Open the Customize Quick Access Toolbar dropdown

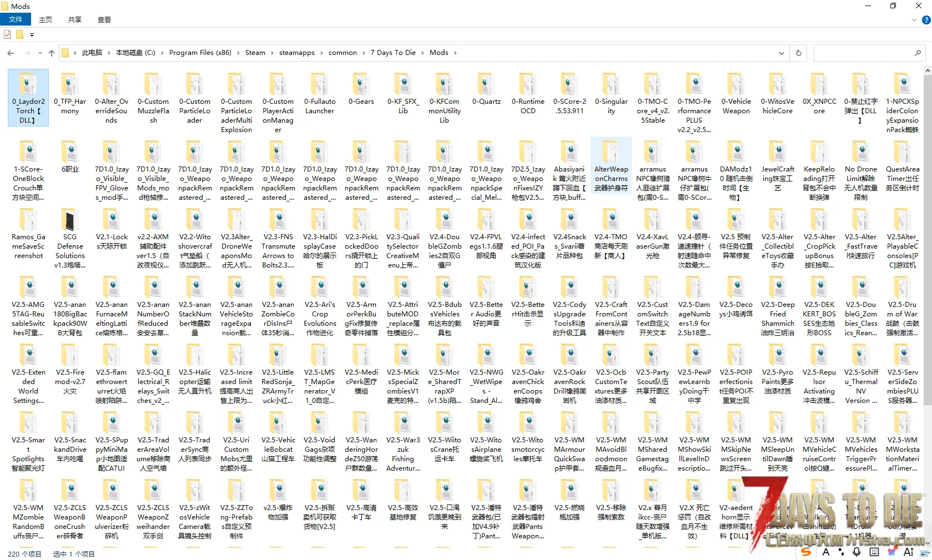[32, 35]
